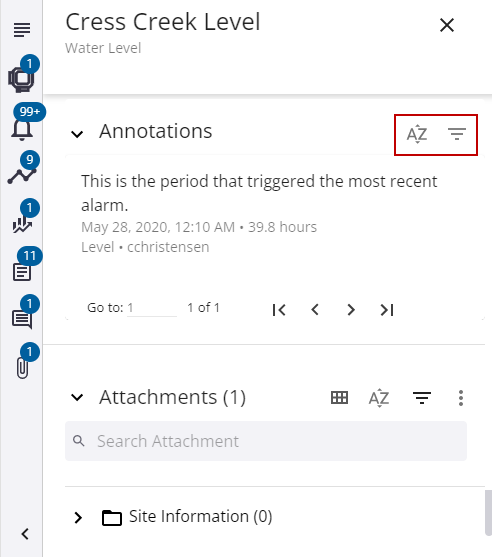The width and height of the screenshot is (492, 557).
Task: Expand the Site Information (0) folder
Action: [x=78, y=518]
